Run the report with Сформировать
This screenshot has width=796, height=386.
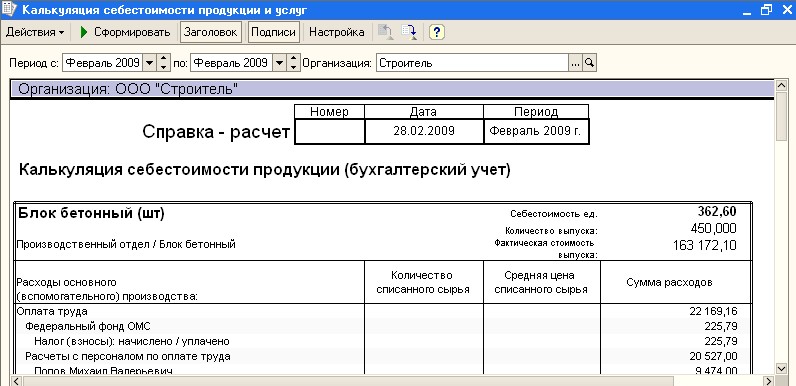[125, 32]
